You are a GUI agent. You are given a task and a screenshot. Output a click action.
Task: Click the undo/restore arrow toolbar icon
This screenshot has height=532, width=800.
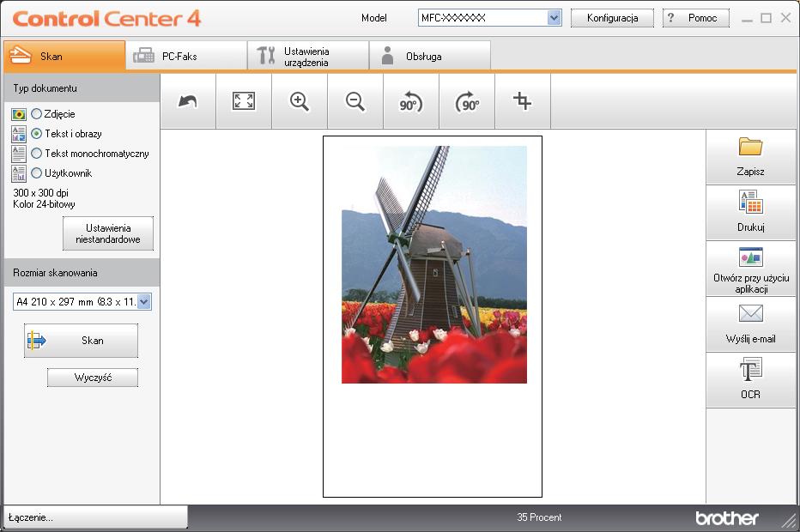pos(188,101)
